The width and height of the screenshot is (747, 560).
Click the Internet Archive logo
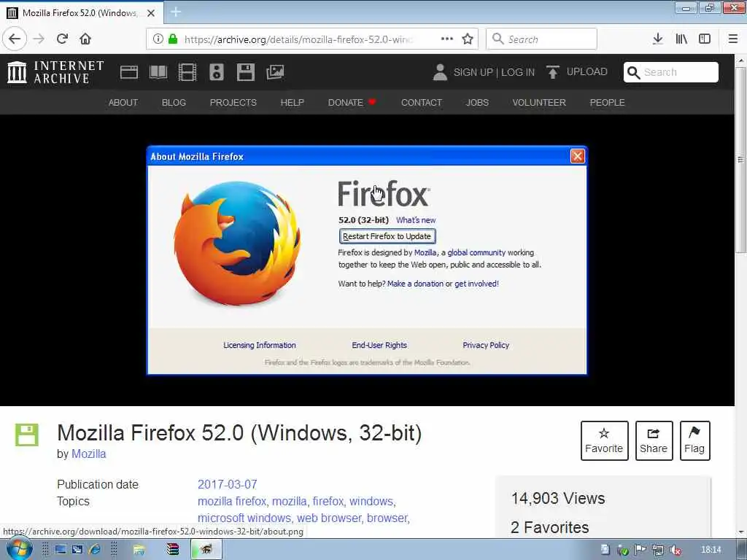pos(55,72)
